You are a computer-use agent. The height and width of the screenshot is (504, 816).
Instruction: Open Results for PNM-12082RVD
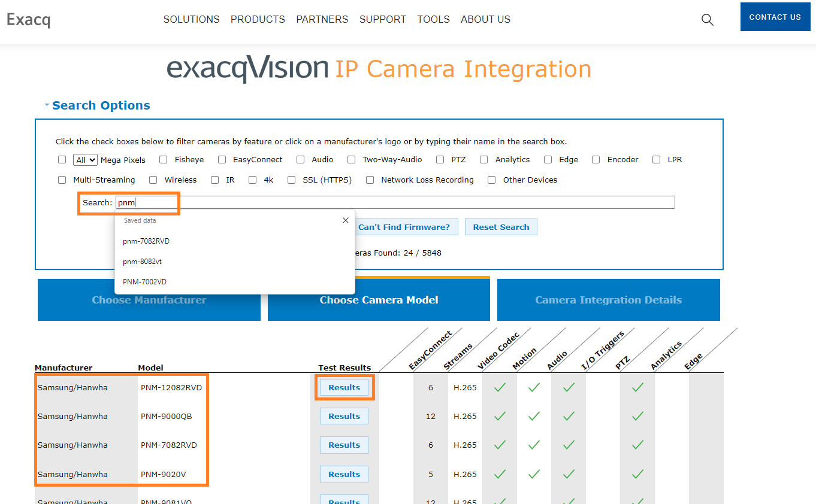tap(344, 387)
